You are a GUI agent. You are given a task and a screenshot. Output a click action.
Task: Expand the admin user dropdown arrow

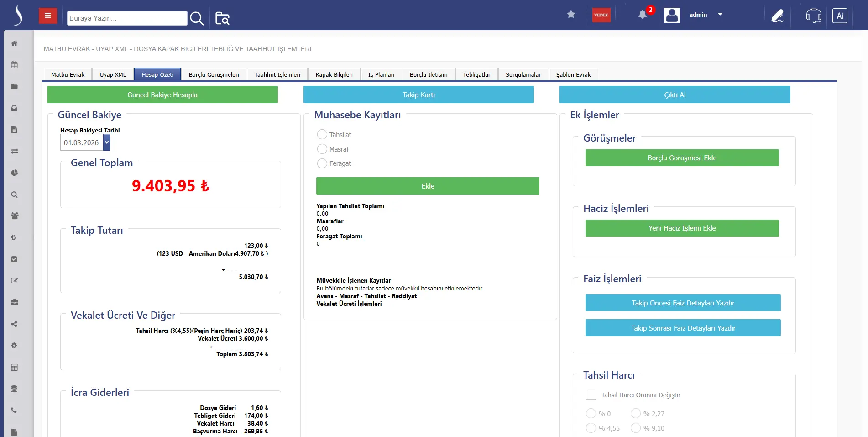coord(720,15)
